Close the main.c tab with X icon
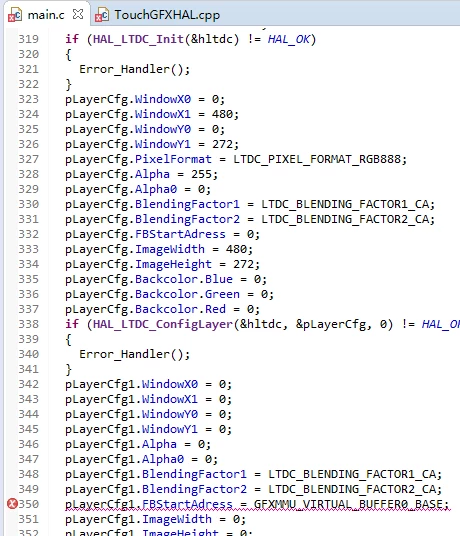The height and width of the screenshot is (536, 460). 78,14
